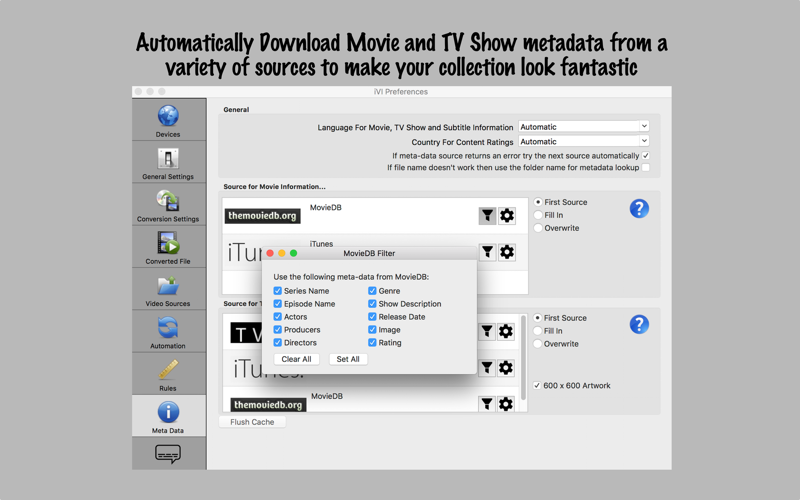
Task: Toggle Actors checkbox
Action: [x=278, y=317]
